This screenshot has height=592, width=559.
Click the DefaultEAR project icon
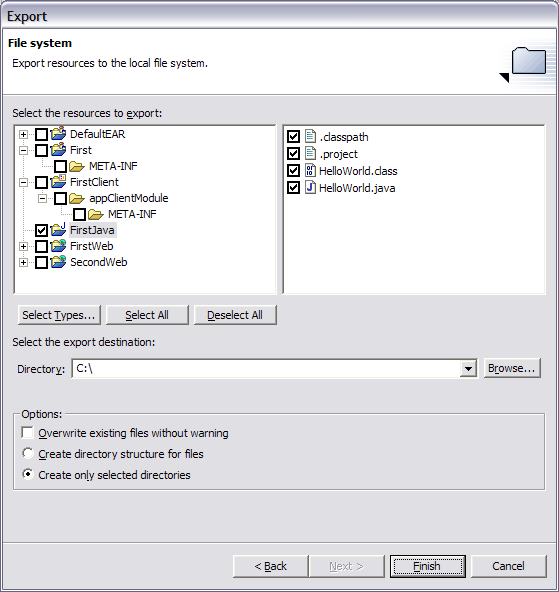(58, 134)
